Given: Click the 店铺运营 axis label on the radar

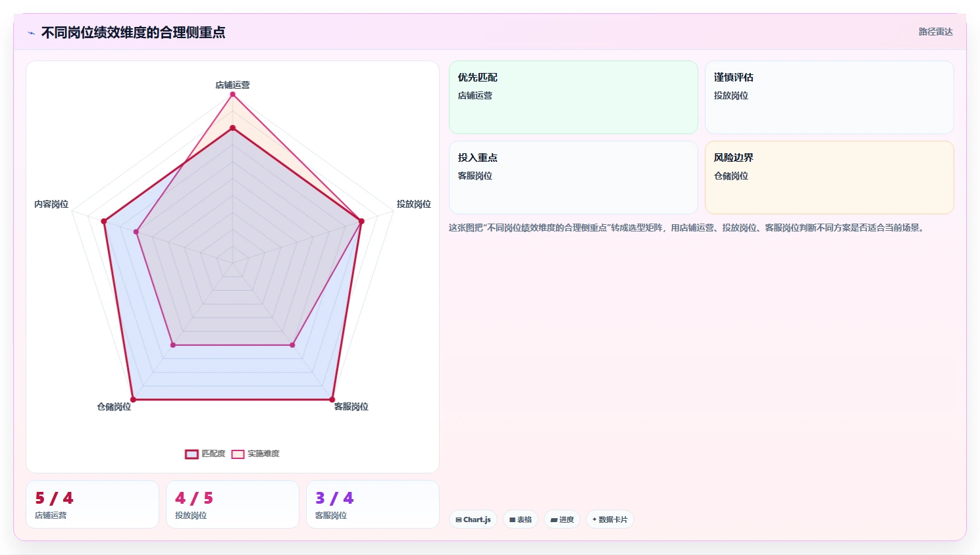Looking at the screenshot, I should tap(232, 85).
